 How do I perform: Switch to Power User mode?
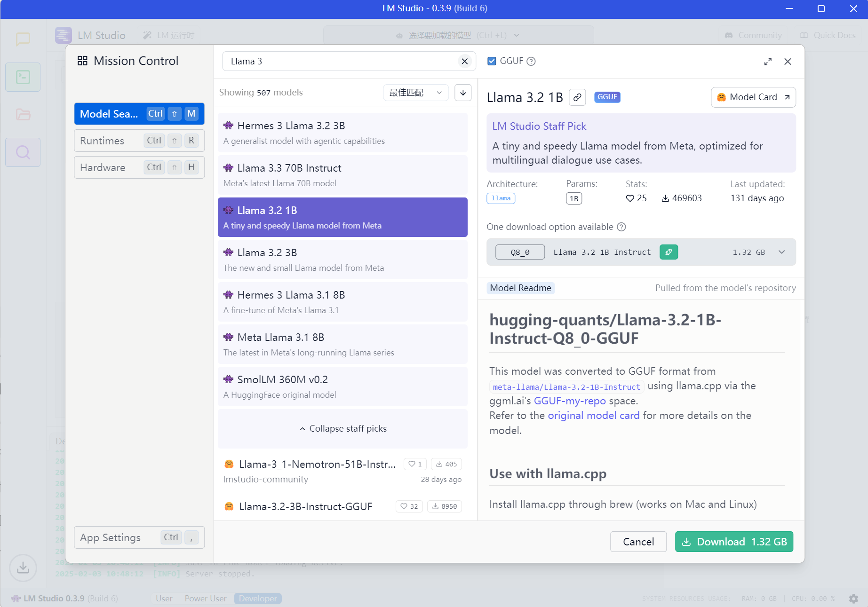point(206,599)
